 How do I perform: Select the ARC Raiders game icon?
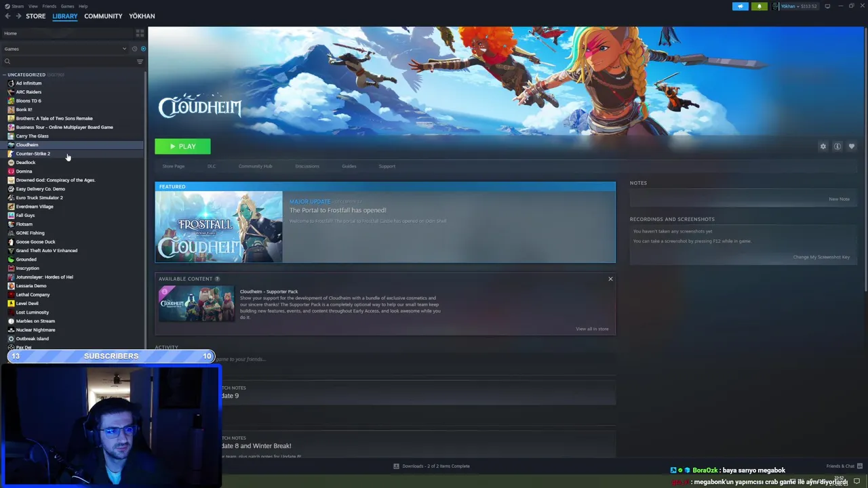point(11,91)
